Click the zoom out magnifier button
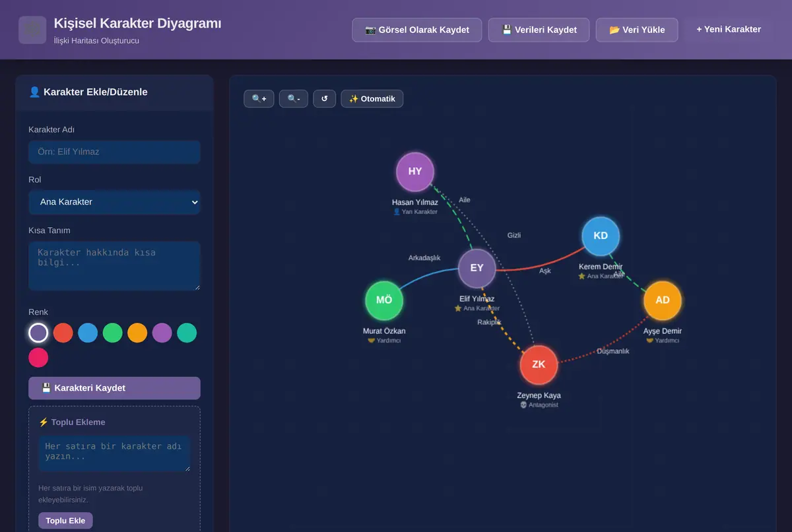 (x=294, y=99)
